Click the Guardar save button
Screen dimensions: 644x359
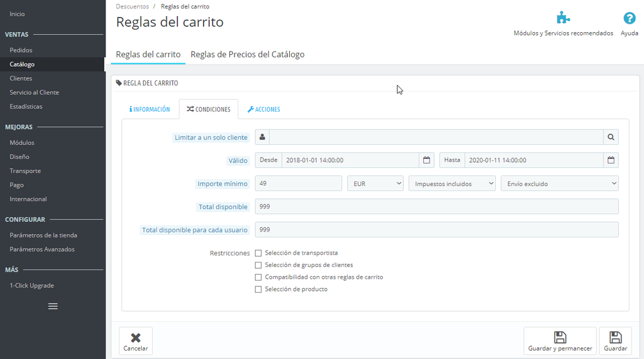pyautogui.click(x=615, y=341)
